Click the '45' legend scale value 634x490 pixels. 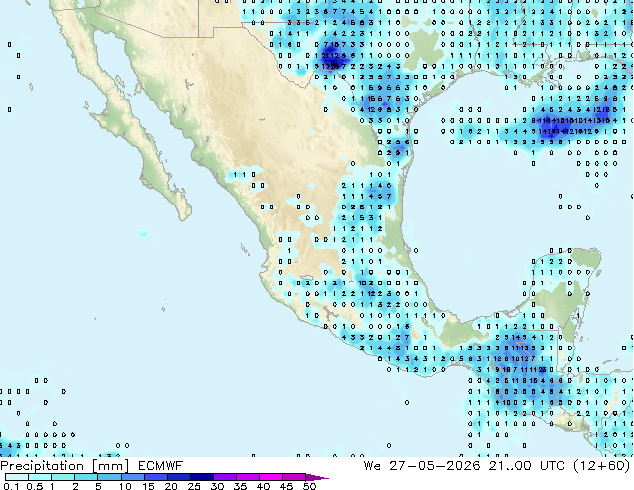[287, 486]
